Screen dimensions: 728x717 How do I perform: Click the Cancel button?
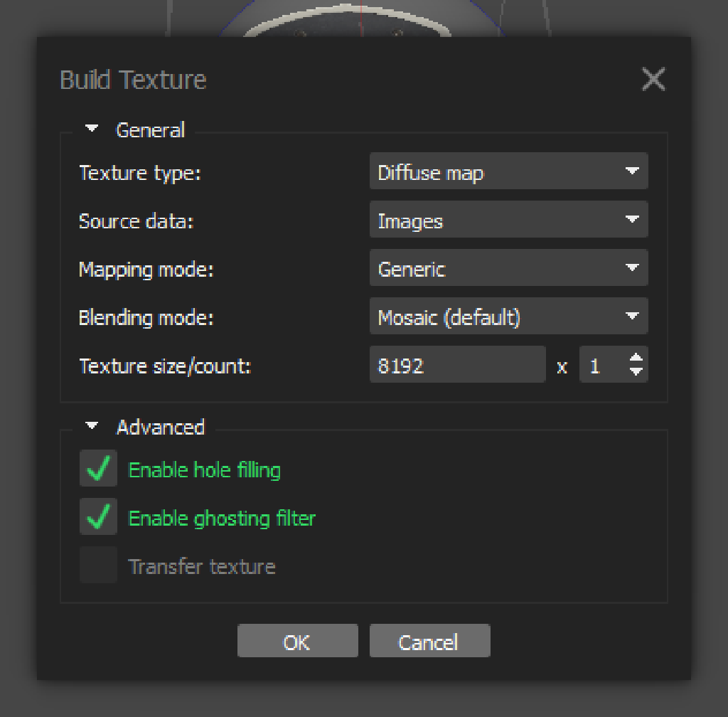pos(429,640)
